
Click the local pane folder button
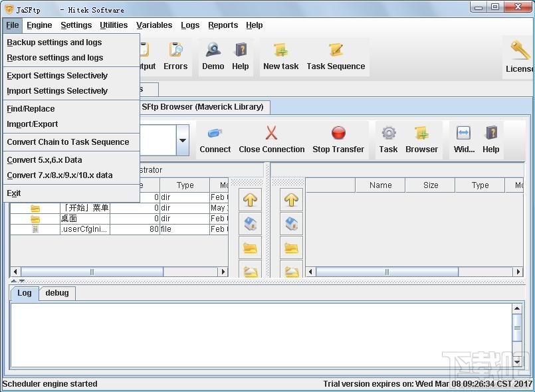[250, 248]
